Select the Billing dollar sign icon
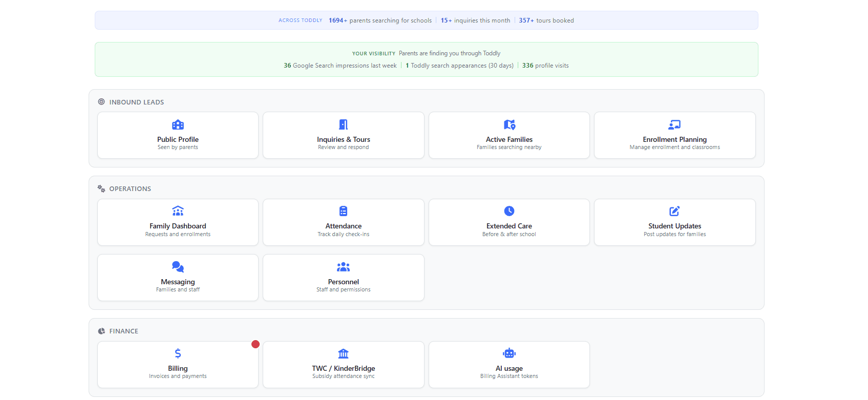Screen dimensions: 868x400 (178, 353)
